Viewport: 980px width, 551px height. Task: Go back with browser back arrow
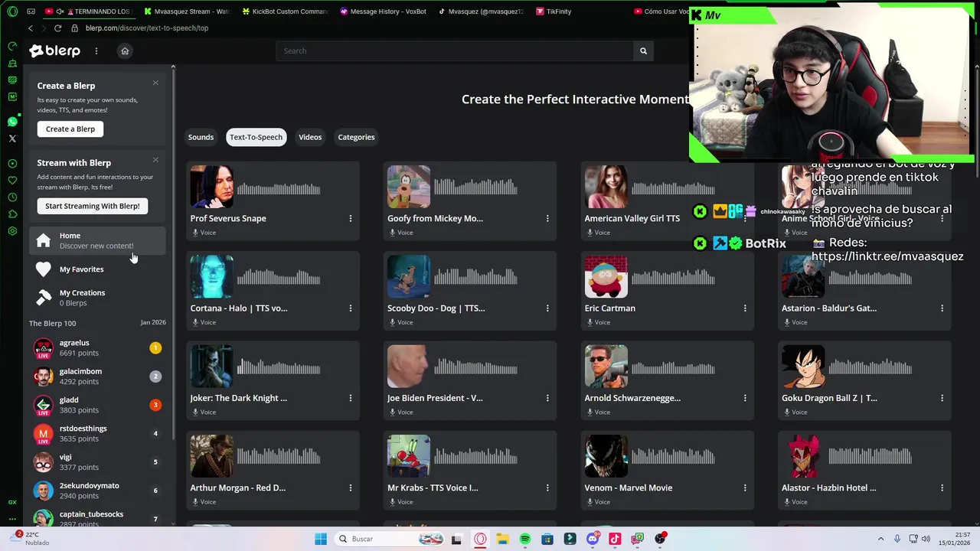pyautogui.click(x=31, y=28)
